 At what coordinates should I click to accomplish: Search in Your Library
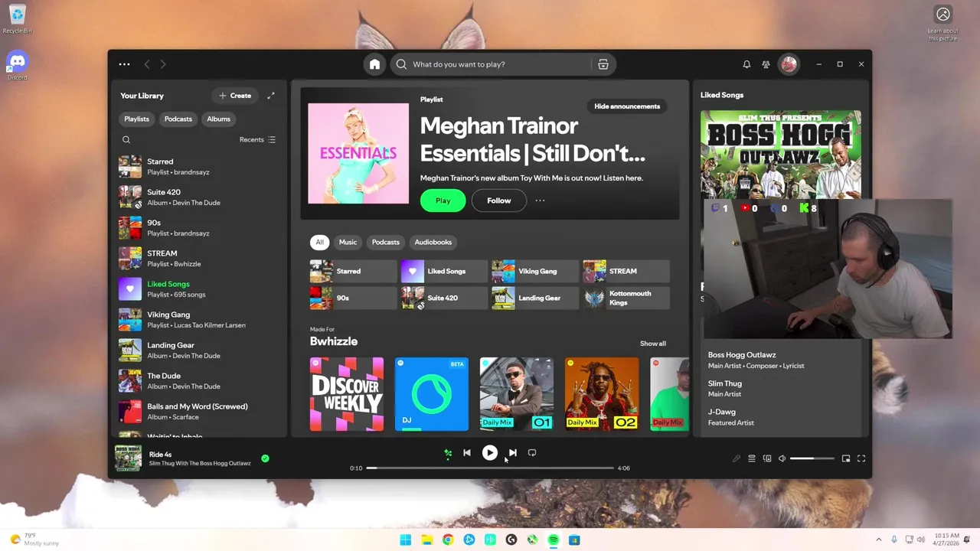point(126,139)
